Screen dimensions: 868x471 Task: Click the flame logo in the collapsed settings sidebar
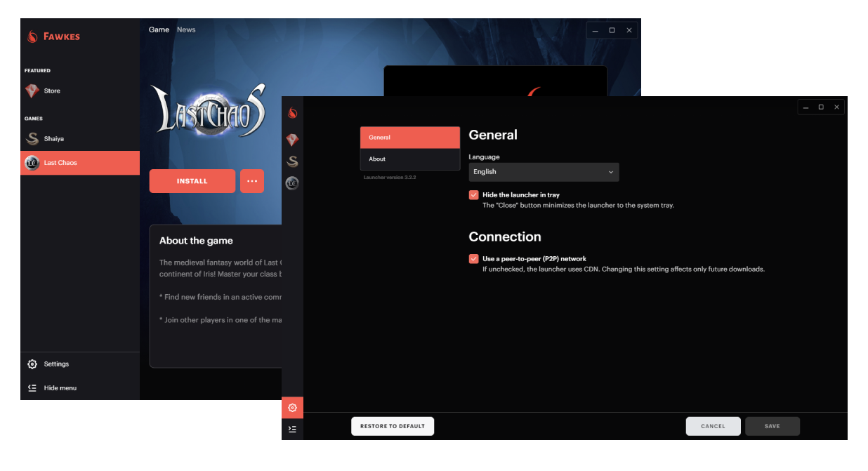[293, 113]
